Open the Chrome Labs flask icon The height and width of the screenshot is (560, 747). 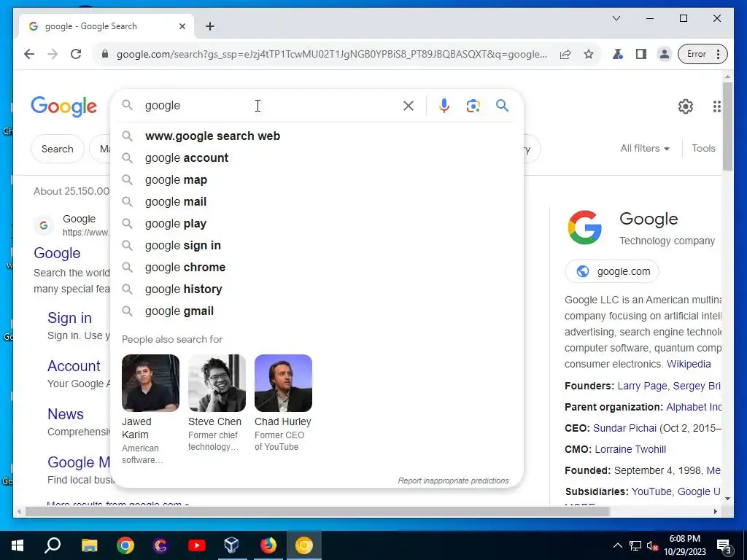pyautogui.click(x=618, y=54)
